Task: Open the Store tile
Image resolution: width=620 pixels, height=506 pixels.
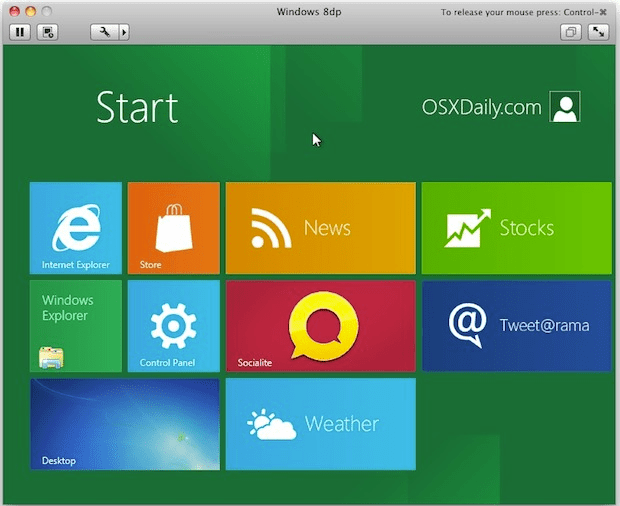Action: pyautogui.click(x=174, y=228)
